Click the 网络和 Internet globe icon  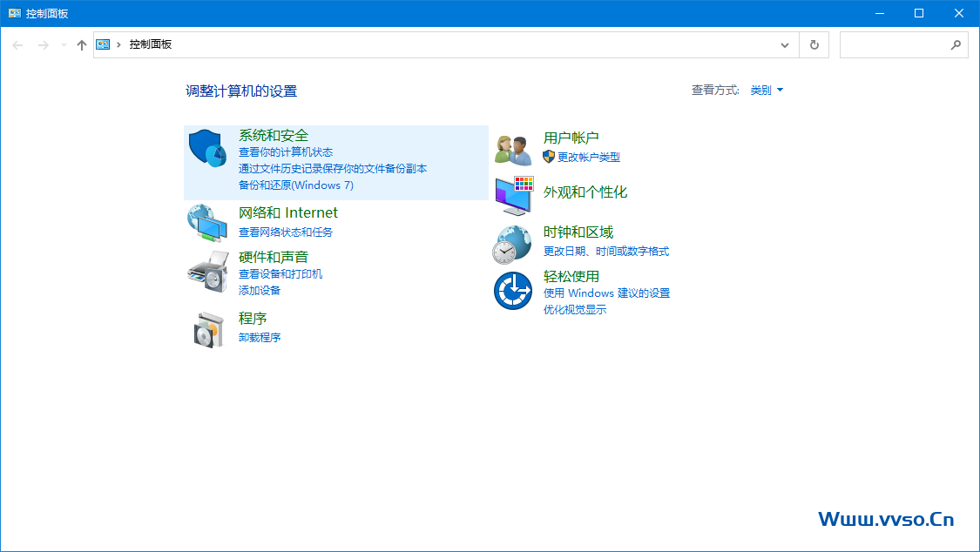[x=207, y=221]
